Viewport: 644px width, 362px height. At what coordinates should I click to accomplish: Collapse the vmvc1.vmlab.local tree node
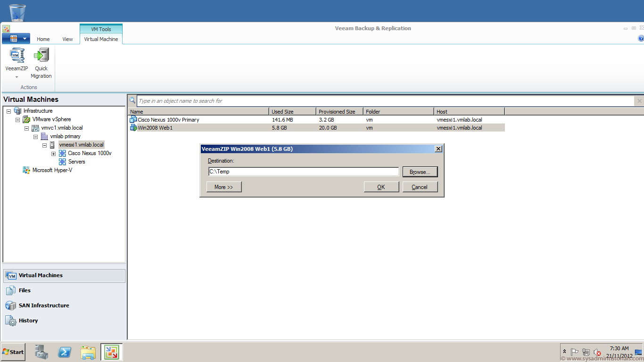pyautogui.click(x=26, y=128)
